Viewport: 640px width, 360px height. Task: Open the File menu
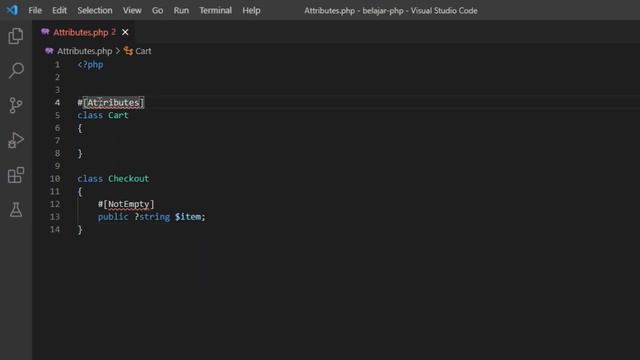(x=35, y=10)
